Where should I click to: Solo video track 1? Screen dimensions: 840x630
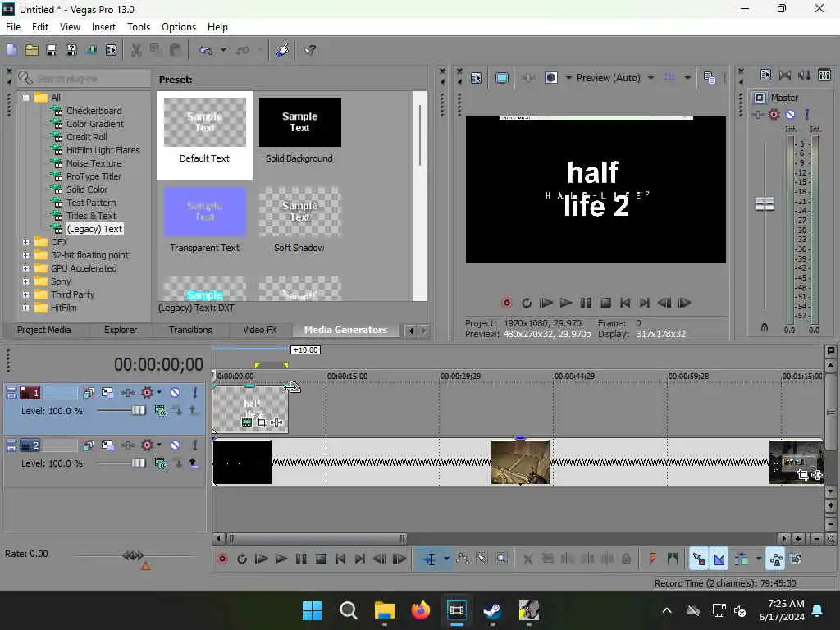(195, 393)
